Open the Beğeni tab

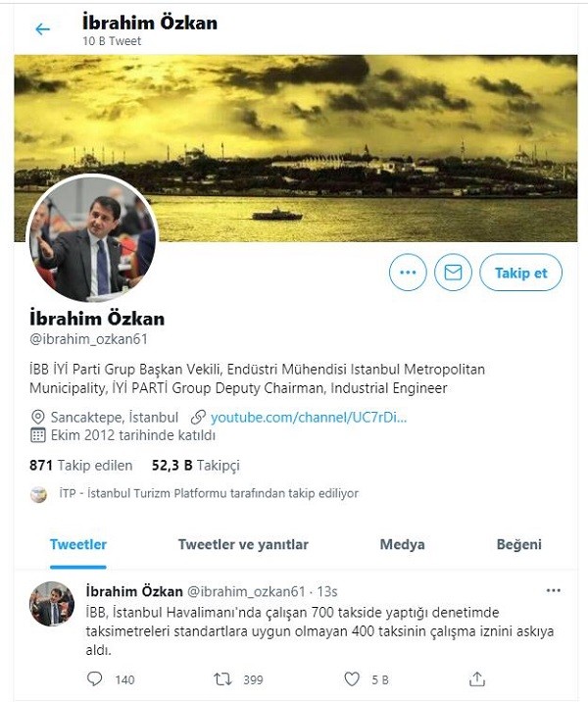coord(519,544)
